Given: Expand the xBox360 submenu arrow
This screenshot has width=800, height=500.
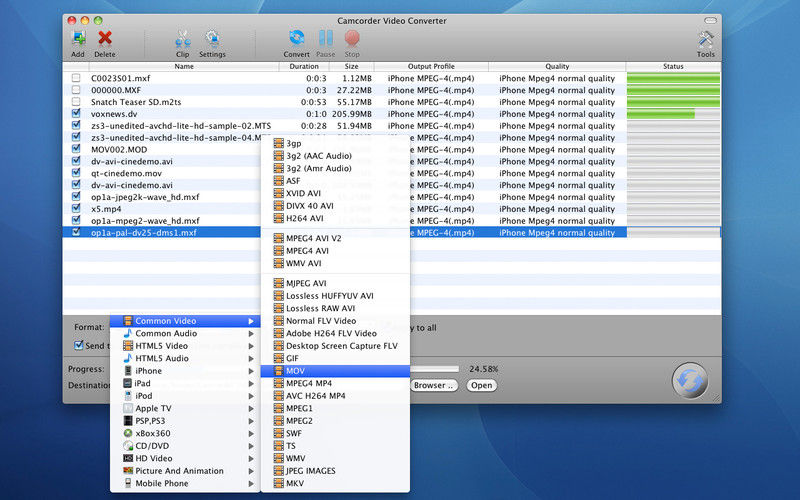Looking at the screenshot, I should pyautogui.click(x=251, y=434).
